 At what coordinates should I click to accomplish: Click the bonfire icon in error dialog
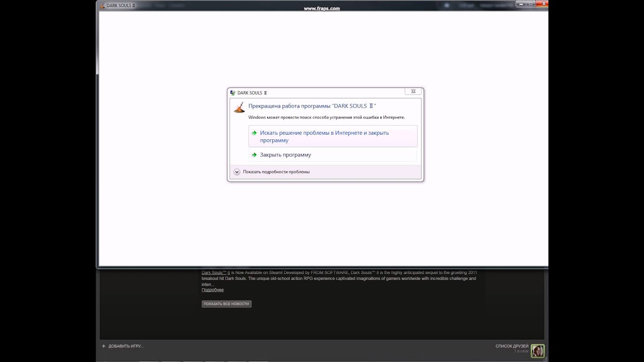pos(239,107)
